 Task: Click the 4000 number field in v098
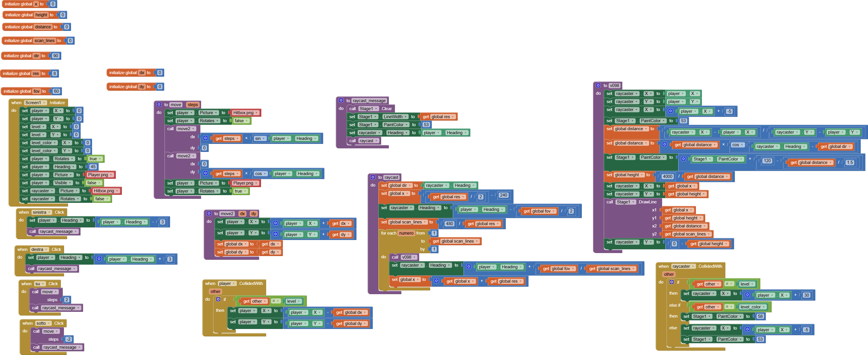point(667,177)
